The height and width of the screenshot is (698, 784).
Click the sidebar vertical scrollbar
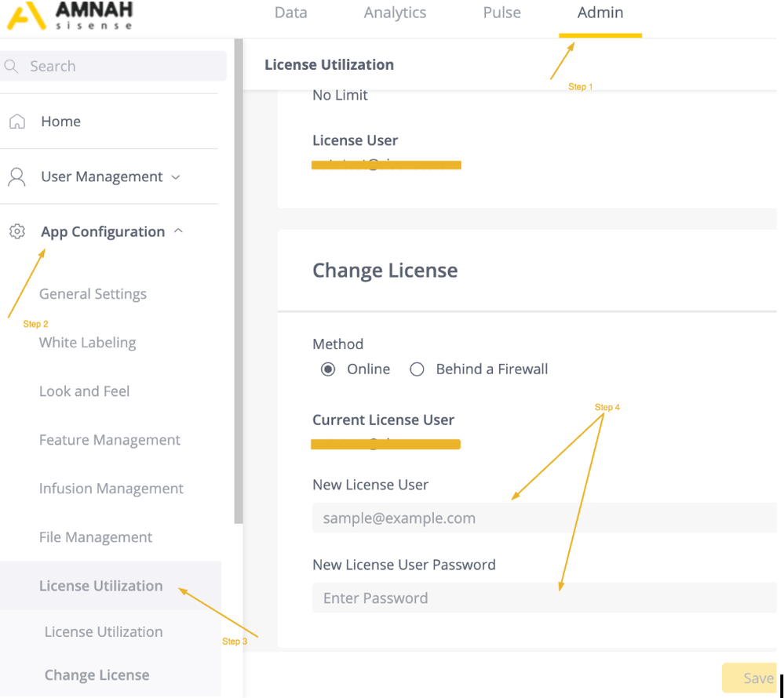tap(239, 282)
